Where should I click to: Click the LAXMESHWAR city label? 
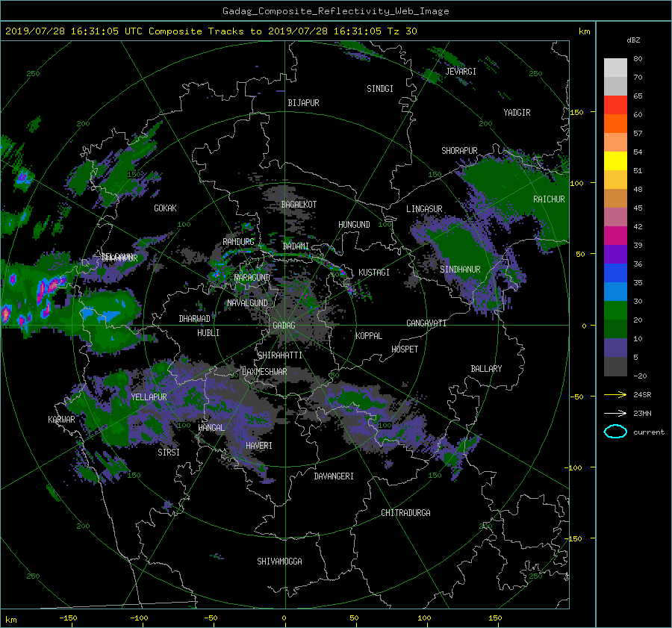(264, 372)
